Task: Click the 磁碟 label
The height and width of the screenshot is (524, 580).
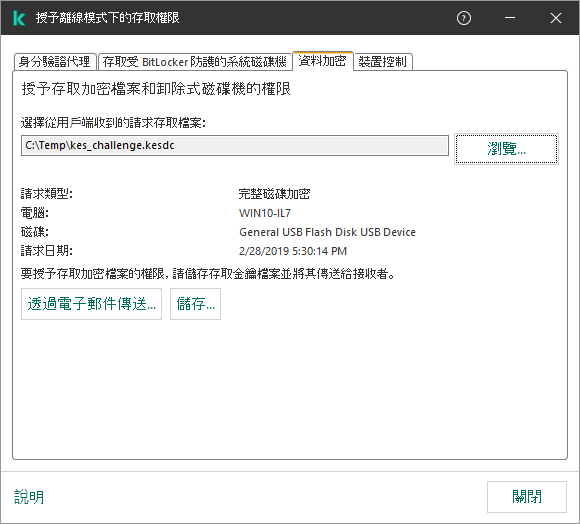Action: pos(34,232)
